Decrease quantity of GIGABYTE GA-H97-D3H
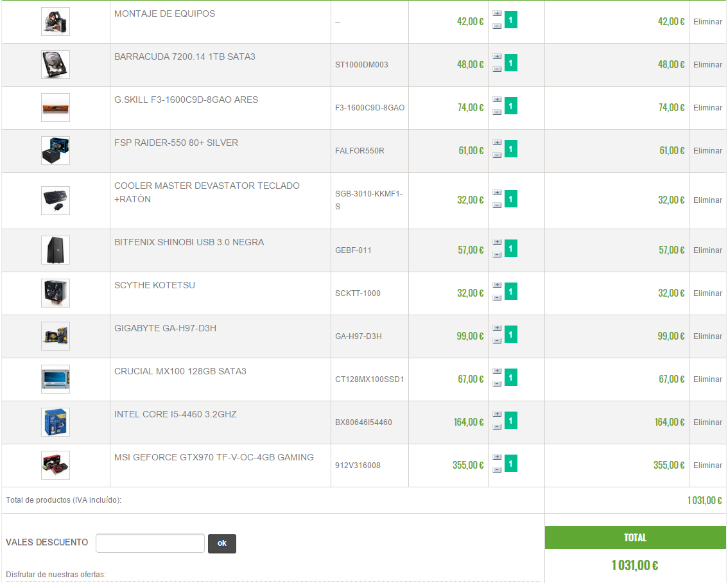The image size is (728, 583). [x=497, y=341]
